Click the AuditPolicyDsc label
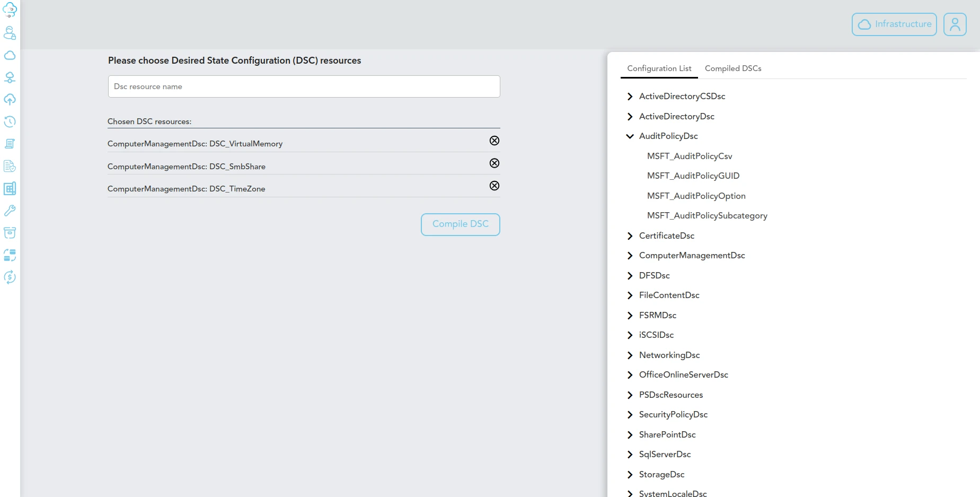The image size is (980, 497). click(x=668, y=136)
